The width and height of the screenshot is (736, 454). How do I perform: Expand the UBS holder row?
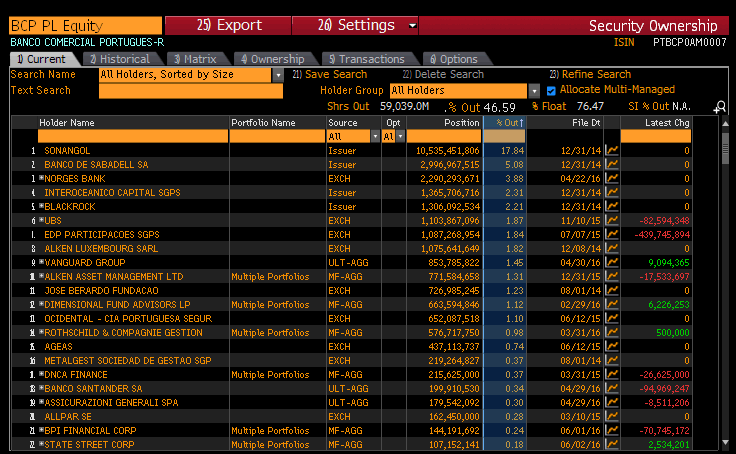click(41, 220)
